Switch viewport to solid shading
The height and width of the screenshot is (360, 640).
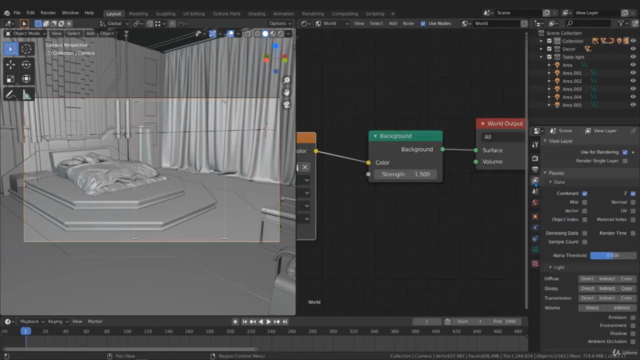pos(265,33)
